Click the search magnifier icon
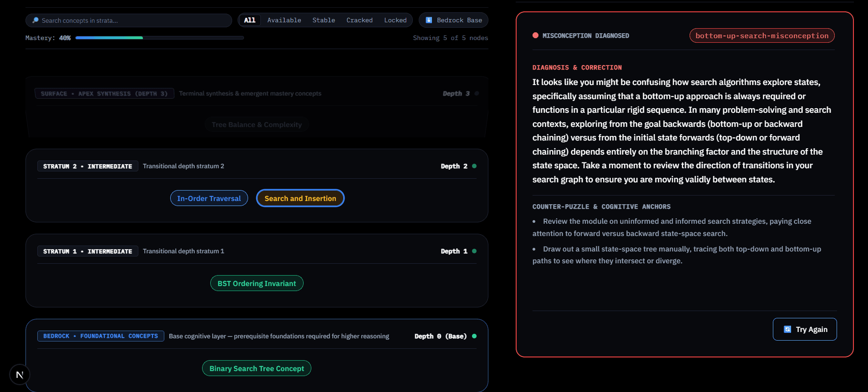This screenshot has height=392, width=868. (x=36, y=20)
